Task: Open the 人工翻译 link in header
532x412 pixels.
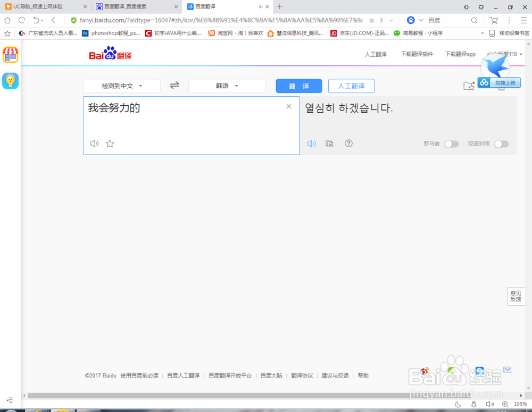Action: (x=376, y=54)
